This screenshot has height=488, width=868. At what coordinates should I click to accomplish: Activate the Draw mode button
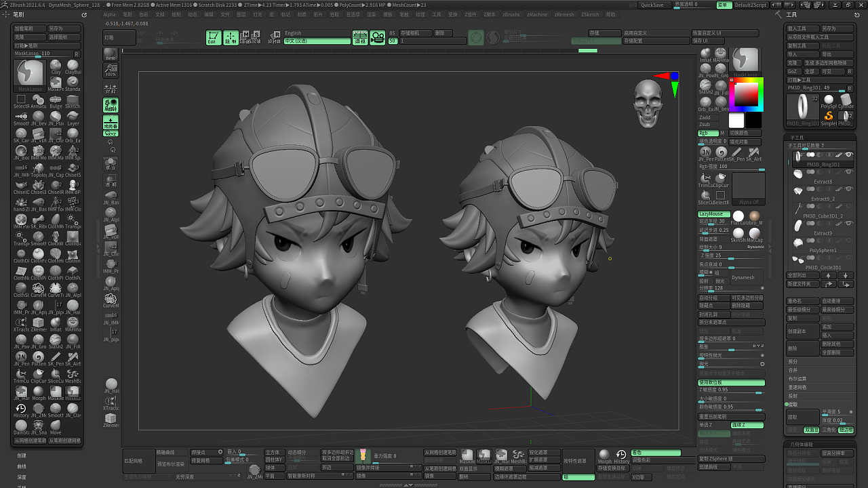(x=231, y=38)
